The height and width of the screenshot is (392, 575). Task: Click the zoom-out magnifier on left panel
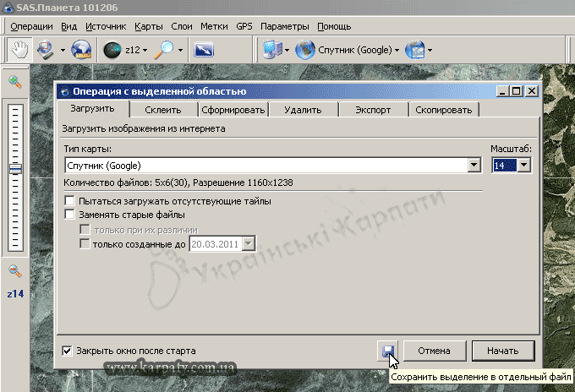coord(15,270)
